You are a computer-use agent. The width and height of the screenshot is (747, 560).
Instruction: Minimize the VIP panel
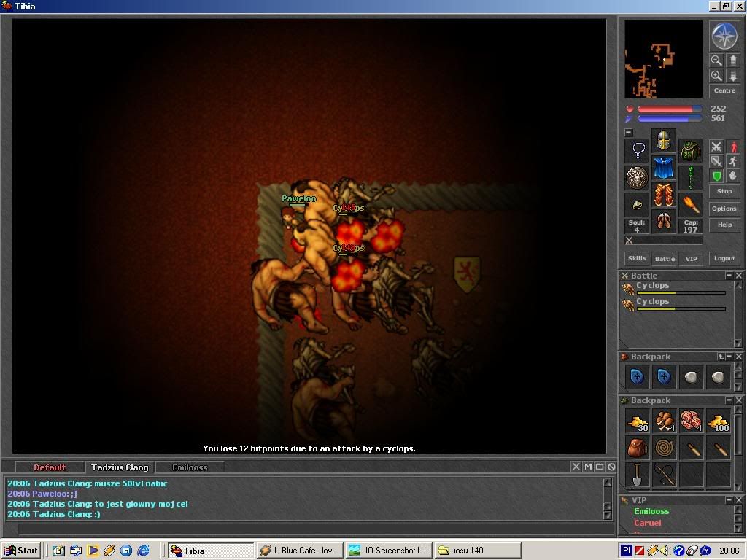[x=729, y=500]
